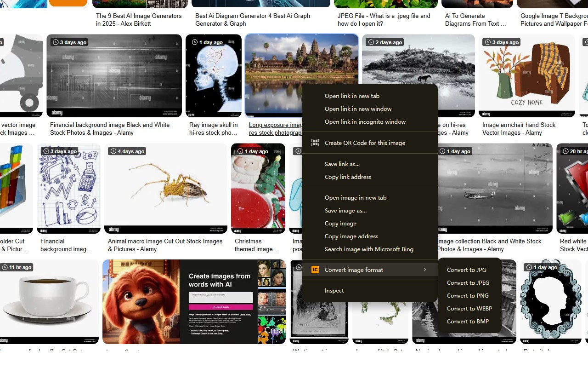
Task: Click the clock icon beside "2 days ago"
Action: point(370,42)
